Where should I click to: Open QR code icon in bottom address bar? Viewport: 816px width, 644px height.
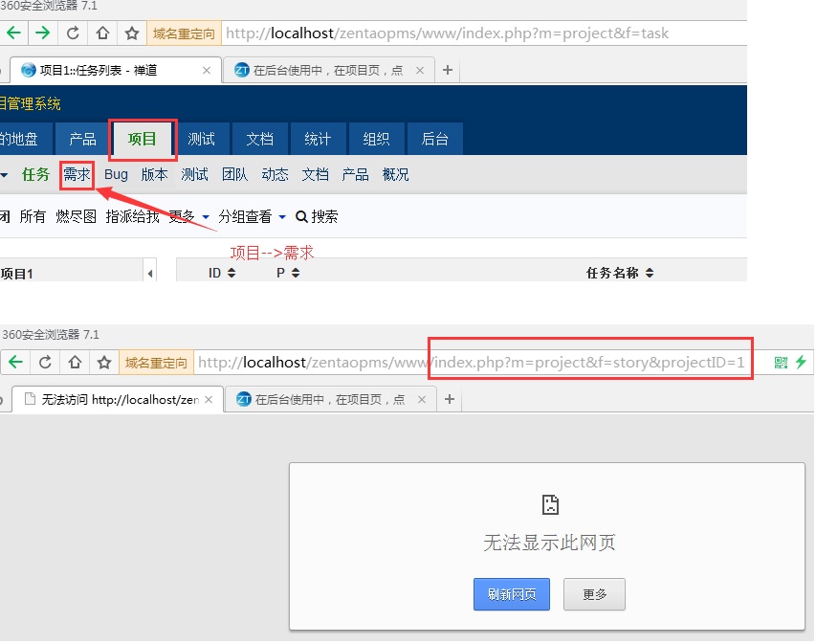(x=781, y=363)
